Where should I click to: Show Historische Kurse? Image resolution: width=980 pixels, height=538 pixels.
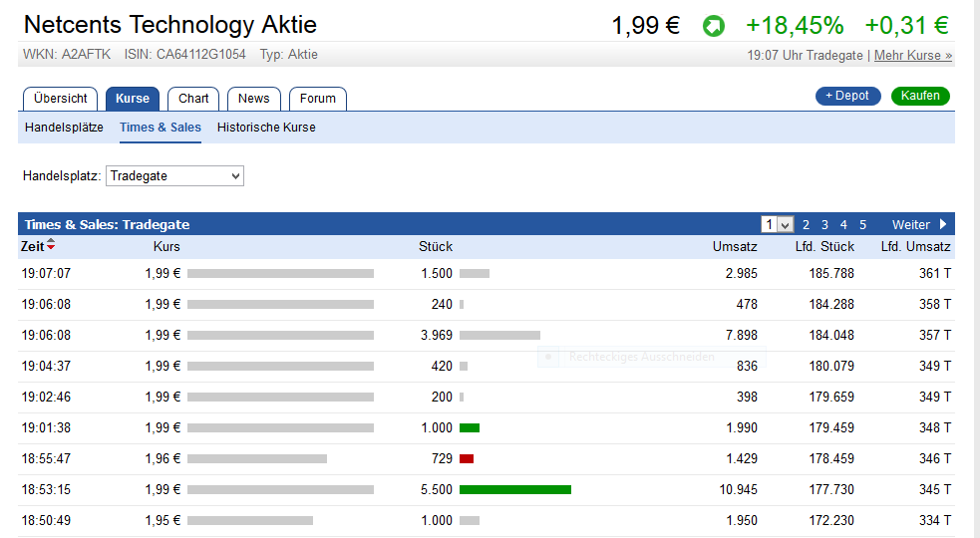point(266,128)
